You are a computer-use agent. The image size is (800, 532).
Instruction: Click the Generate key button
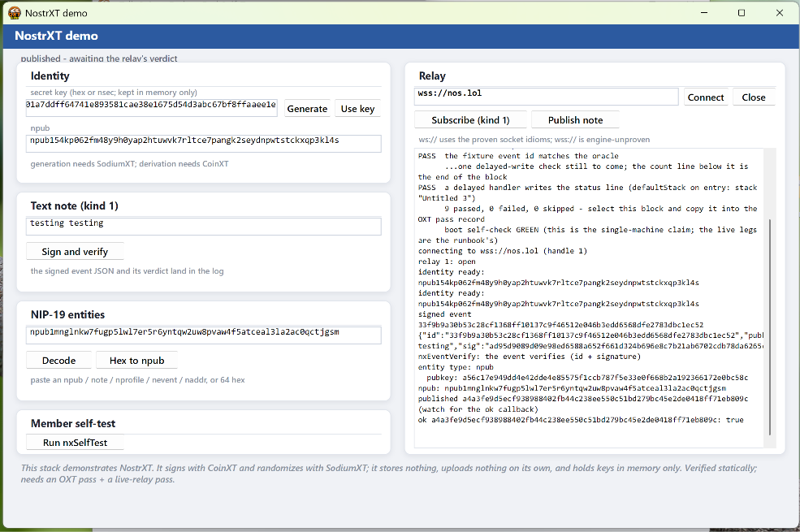coord(307,109)
